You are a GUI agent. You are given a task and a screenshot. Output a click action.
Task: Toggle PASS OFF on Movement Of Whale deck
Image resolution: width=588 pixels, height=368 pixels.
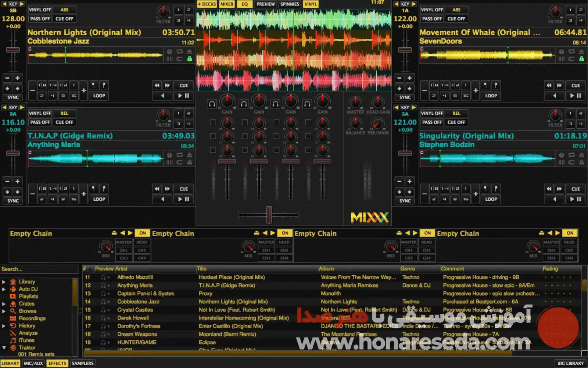point(432,19)
